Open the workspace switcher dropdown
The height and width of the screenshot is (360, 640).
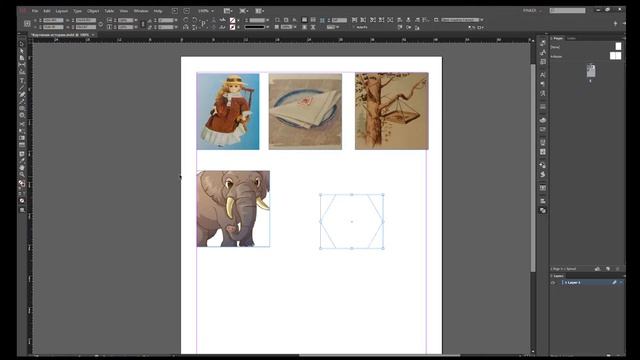coord(532,11)
